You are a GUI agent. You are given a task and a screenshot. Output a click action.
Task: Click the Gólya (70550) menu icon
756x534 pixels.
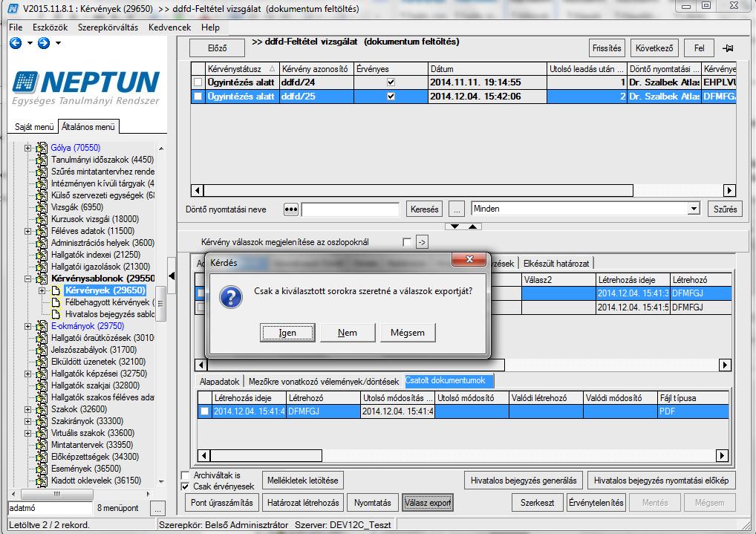[x=42, y=148]
